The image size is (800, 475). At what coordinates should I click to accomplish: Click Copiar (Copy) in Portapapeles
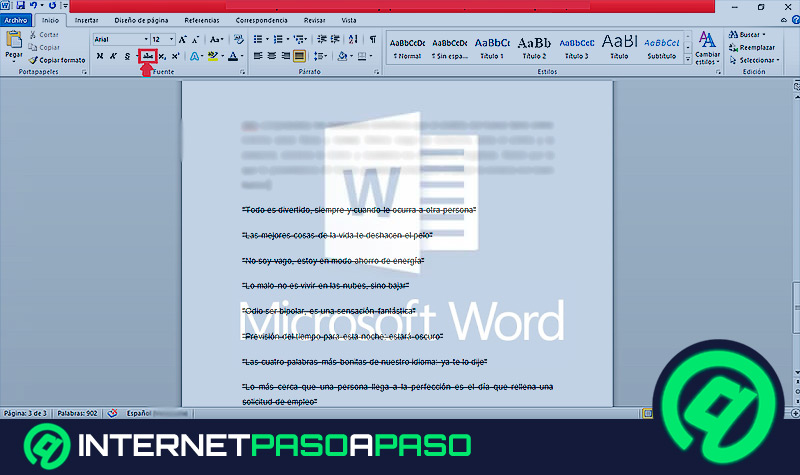pos(44,47)
